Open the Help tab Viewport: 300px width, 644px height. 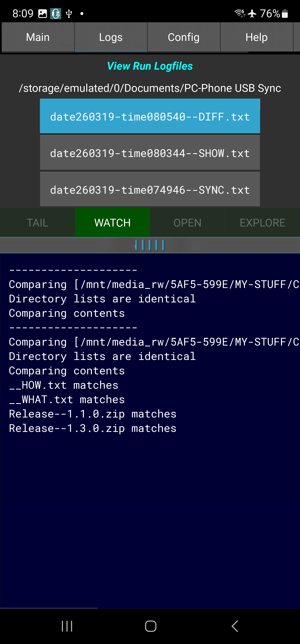point(256,37)
